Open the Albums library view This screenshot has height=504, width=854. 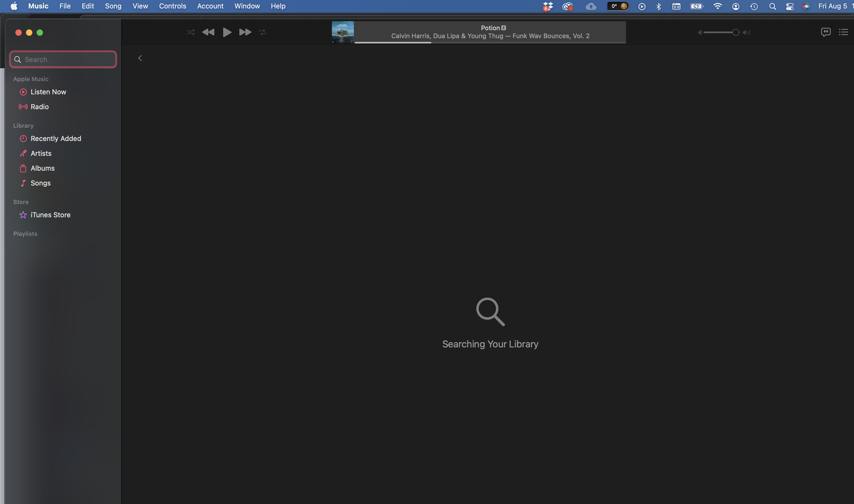42,169
